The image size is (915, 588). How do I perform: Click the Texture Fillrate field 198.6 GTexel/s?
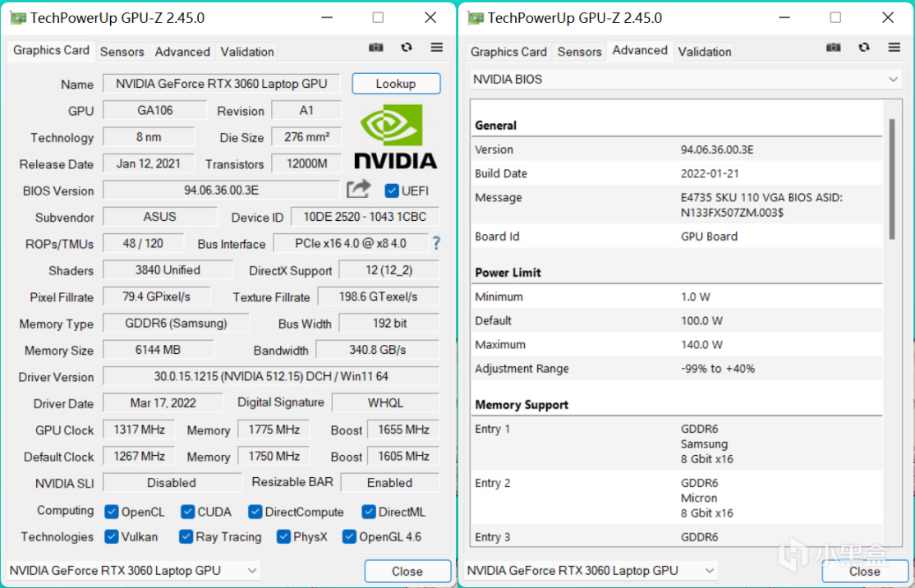click(x=378, y=296)
